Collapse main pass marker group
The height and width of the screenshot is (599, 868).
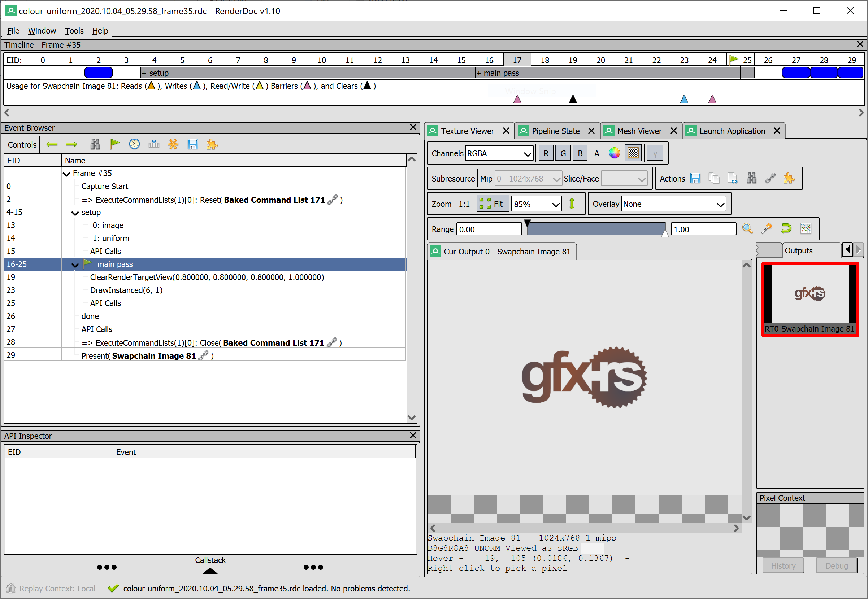[75, 265]
